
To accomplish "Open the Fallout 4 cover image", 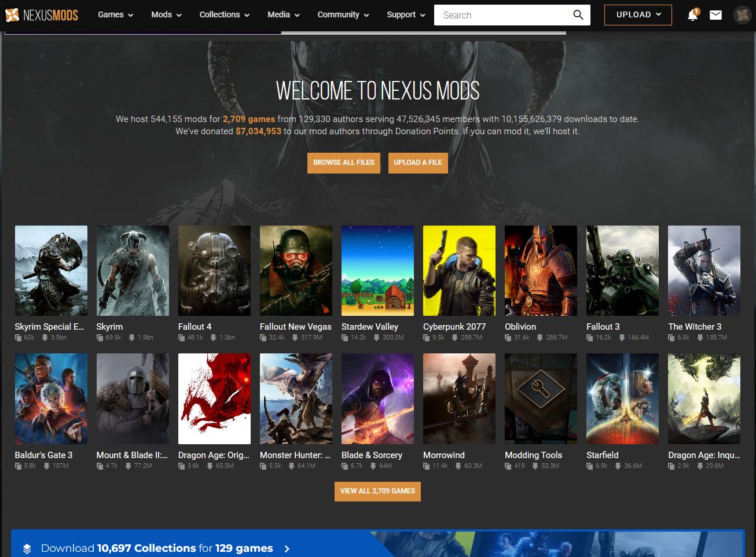I will (x=214, y=271).
